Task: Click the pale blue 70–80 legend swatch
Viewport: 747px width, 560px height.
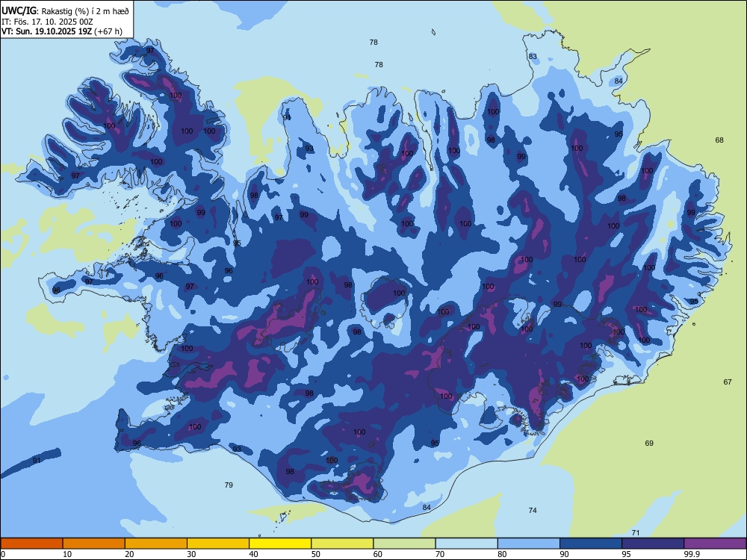Action: (x=466, y=544)
